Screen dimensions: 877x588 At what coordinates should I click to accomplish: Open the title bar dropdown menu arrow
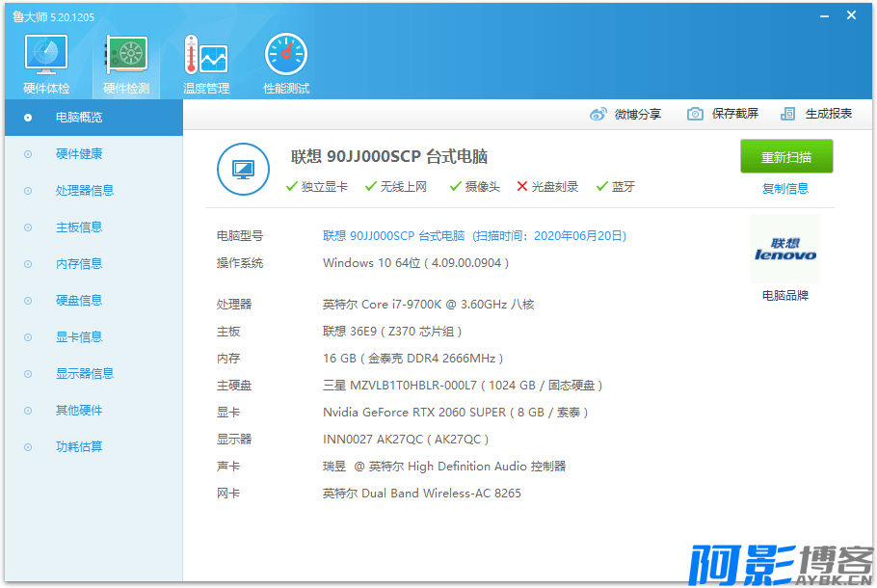coord(826,15)
